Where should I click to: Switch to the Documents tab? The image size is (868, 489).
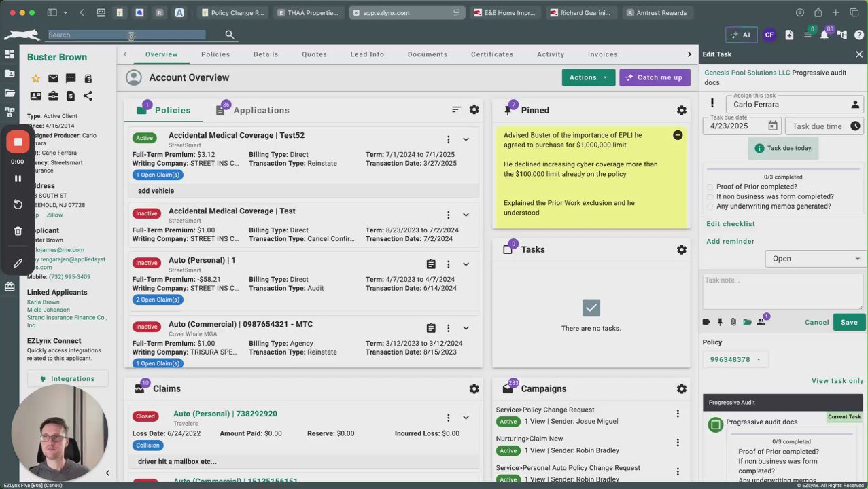[x=428, y=54]
